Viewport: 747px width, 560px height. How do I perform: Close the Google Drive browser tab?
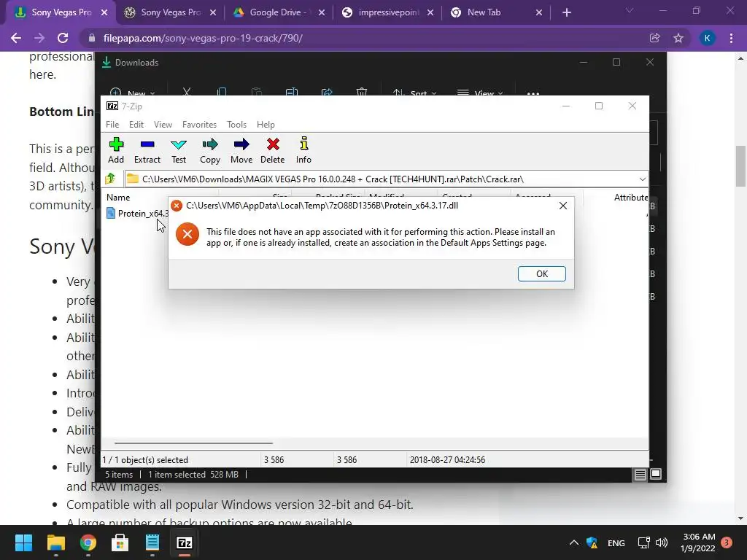tap(322, 12)
